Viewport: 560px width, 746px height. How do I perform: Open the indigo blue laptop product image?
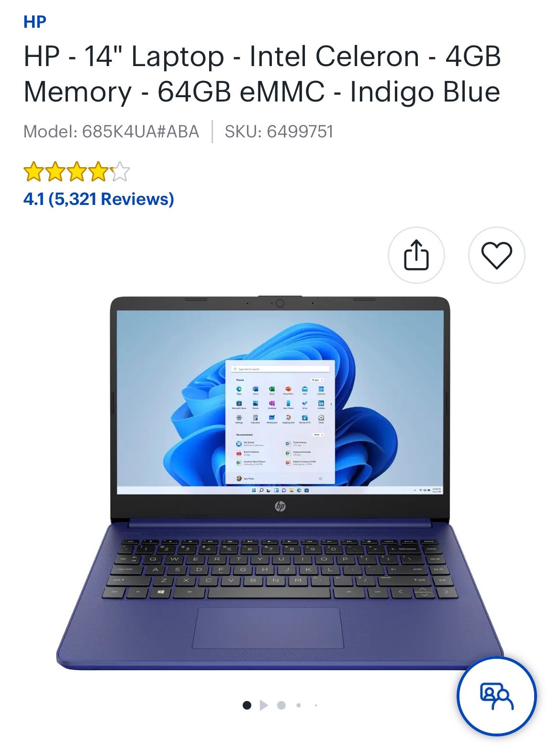coord(280,483)
